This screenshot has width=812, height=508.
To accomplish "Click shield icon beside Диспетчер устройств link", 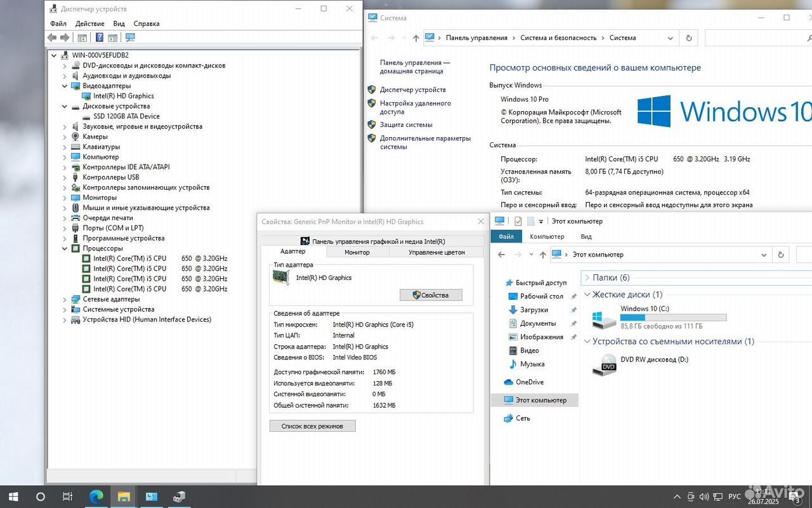I will 372,90.
